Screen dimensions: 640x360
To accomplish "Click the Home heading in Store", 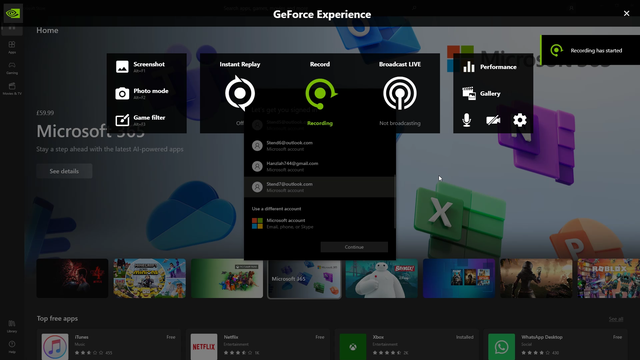I will [x=47, y=30].
